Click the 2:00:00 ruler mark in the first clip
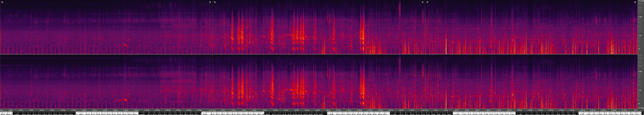 125,110
